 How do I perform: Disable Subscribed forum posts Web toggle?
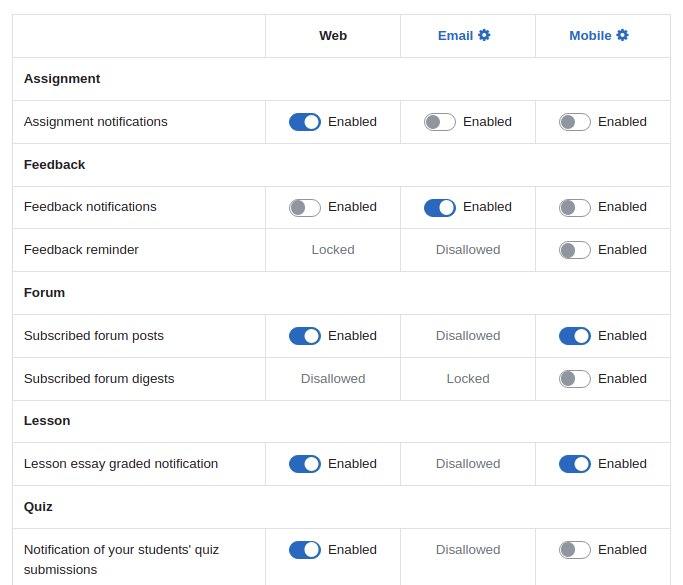point(304,336)
